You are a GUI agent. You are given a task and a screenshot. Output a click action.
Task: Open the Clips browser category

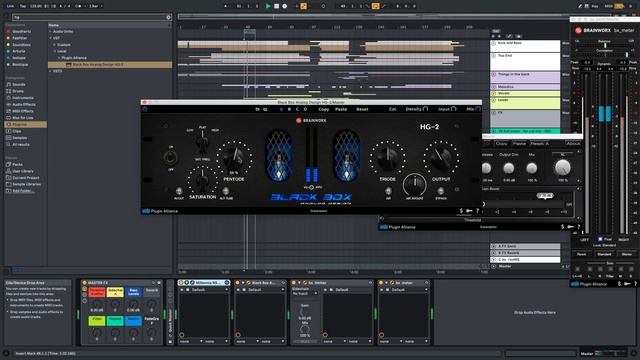17,131
